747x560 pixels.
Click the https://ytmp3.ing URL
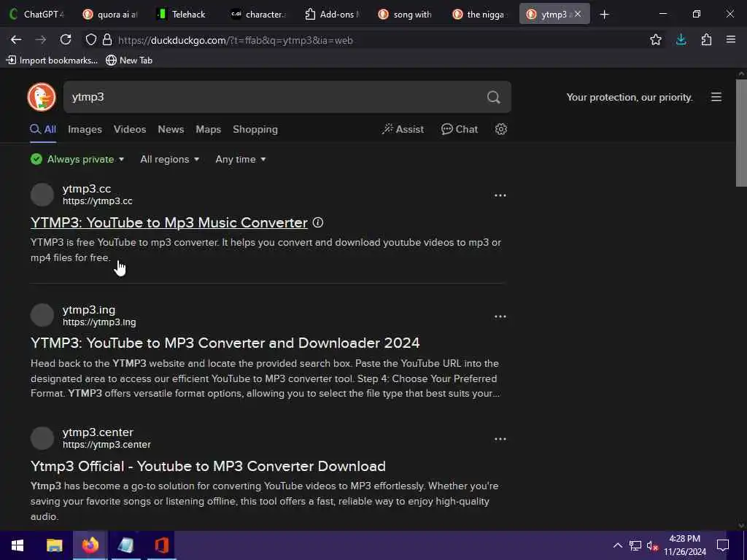coord(99,322)
